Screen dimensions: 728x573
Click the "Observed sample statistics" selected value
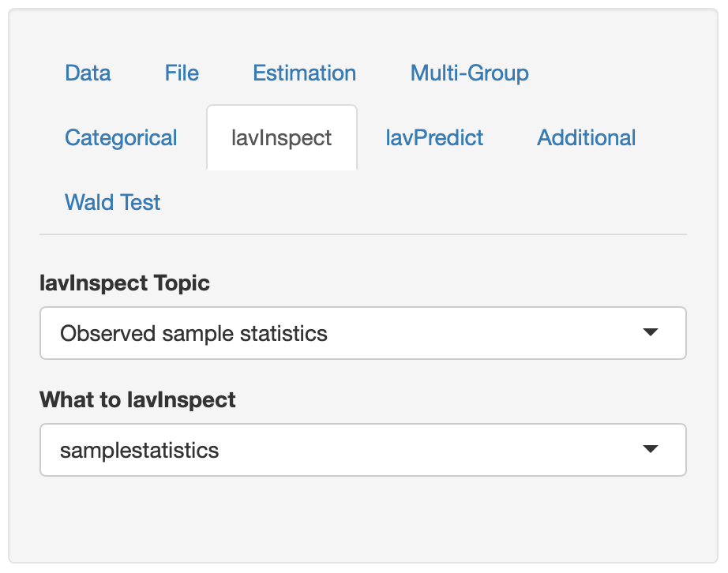coord(193,333)
